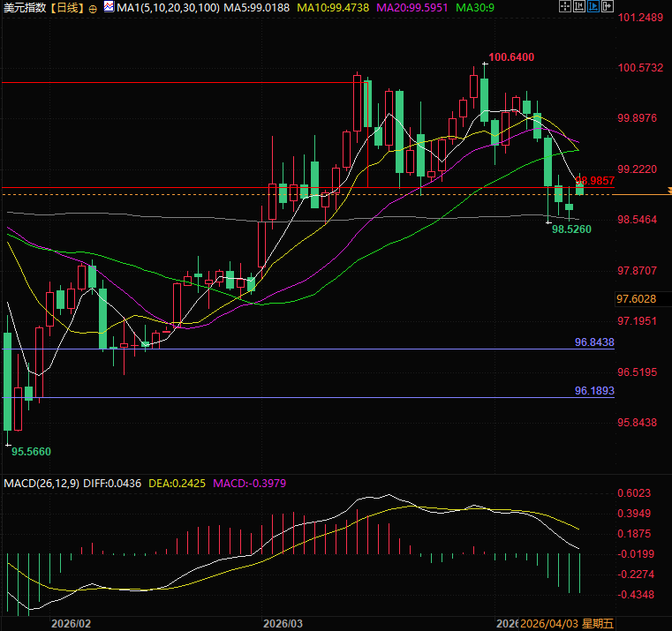
Task: Click the 美元指数 symbol title
Action: tap(24, 7)
